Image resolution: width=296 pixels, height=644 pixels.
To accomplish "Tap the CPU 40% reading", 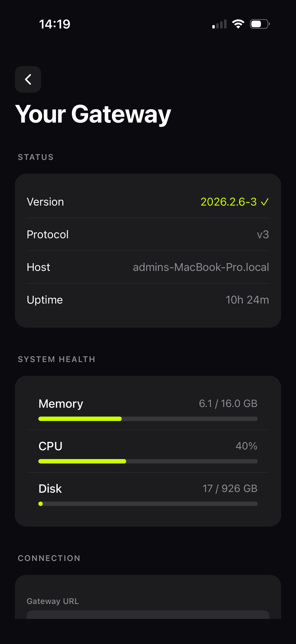I will click(x=246, y=446).
